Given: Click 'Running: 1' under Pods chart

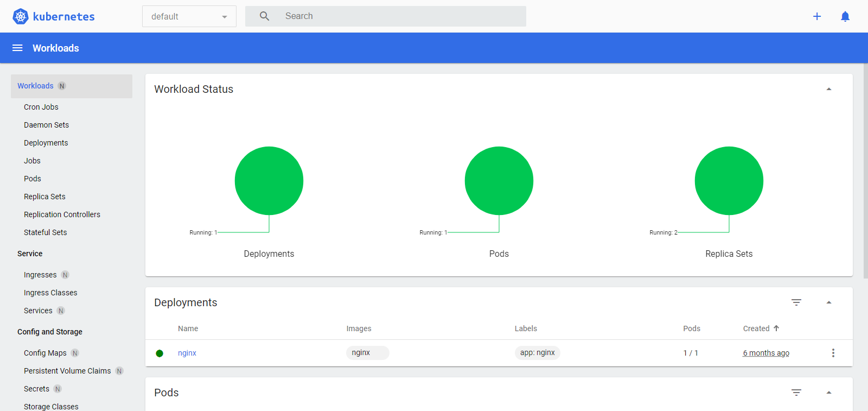Looking at the screenshot, I should pyautogui.click(x=433, y=232).
